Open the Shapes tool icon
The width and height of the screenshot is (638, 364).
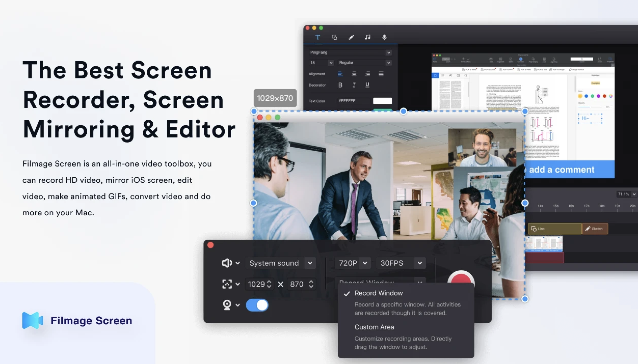(334, 37)
